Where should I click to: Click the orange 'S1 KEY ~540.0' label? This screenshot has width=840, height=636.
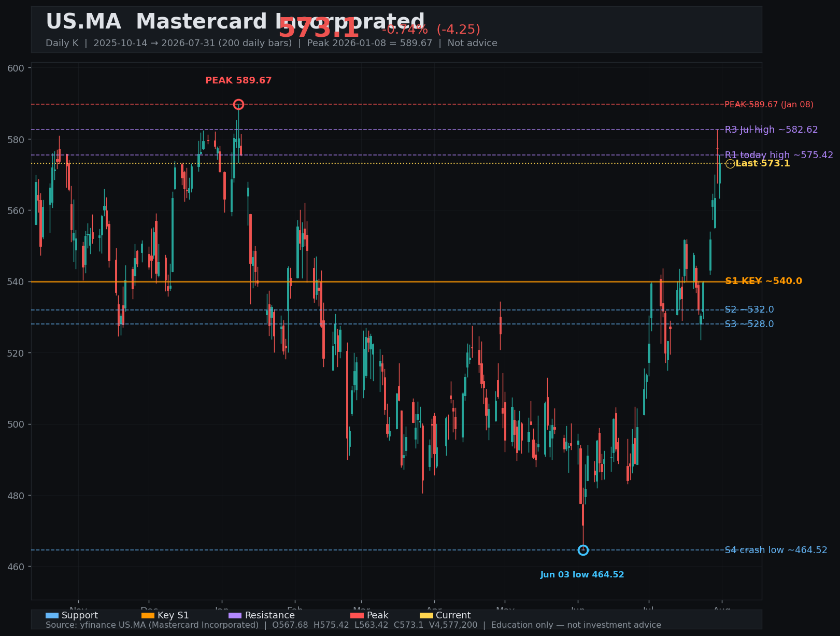[763, 281]
